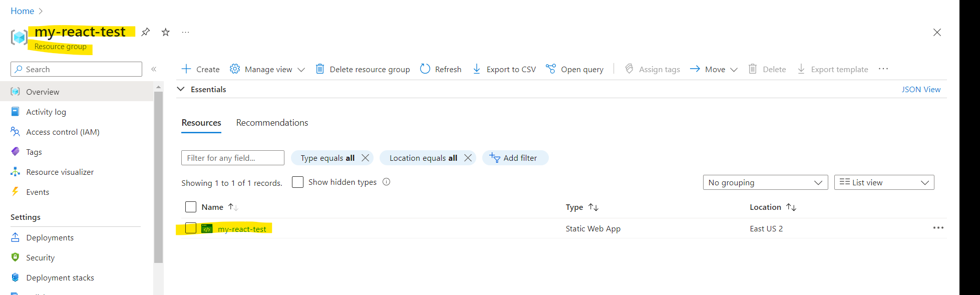The width and height of the screenshot is (980, 295).
Task: Toggle the select-all checkbox in header
Action: tap(191, 207)
